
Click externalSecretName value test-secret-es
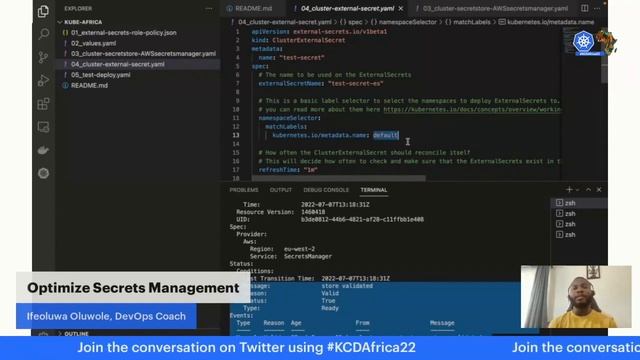pos(356,83)
